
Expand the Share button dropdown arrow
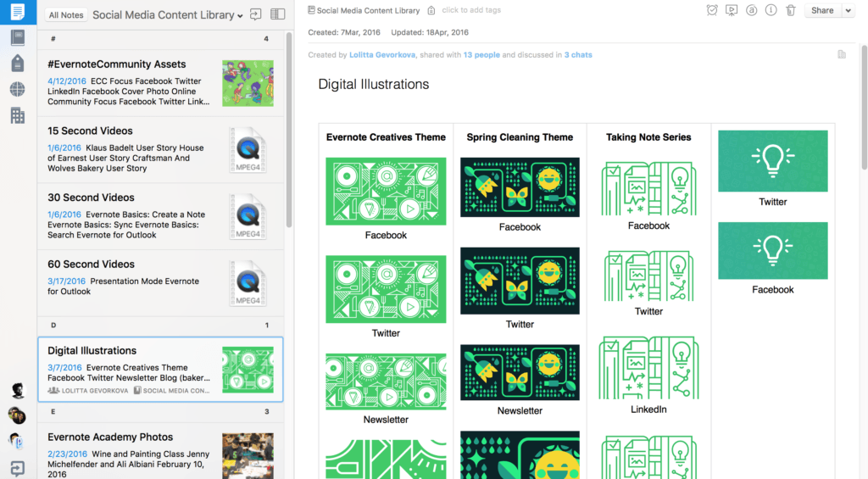[848, 10]
